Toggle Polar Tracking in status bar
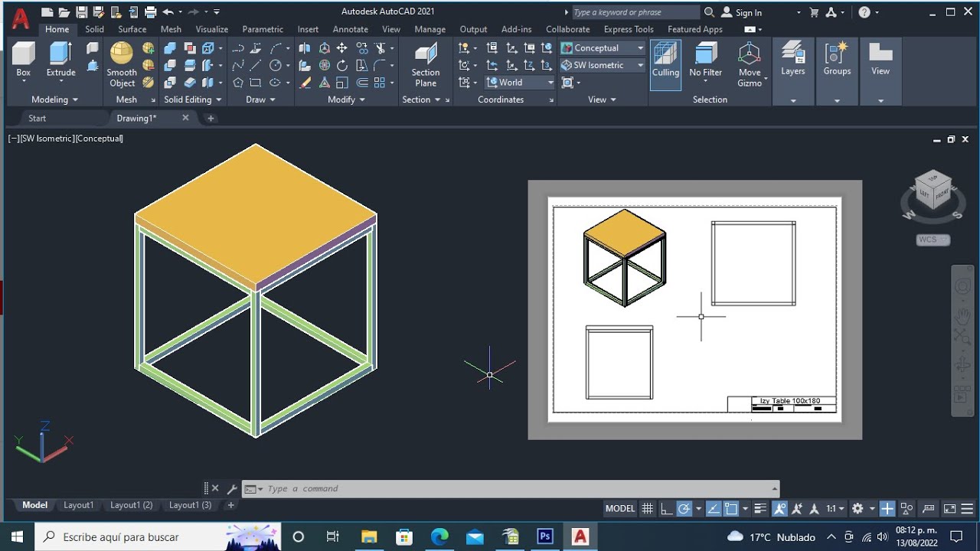This screenshot has width=980, height=551. [684, 508]
